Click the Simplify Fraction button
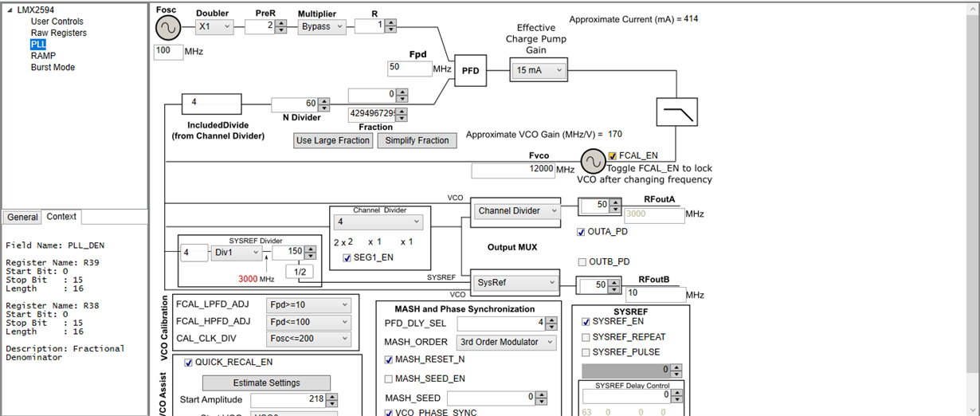Image resolution: width=980 pixels, height=416 pixels. pos(417,140)
